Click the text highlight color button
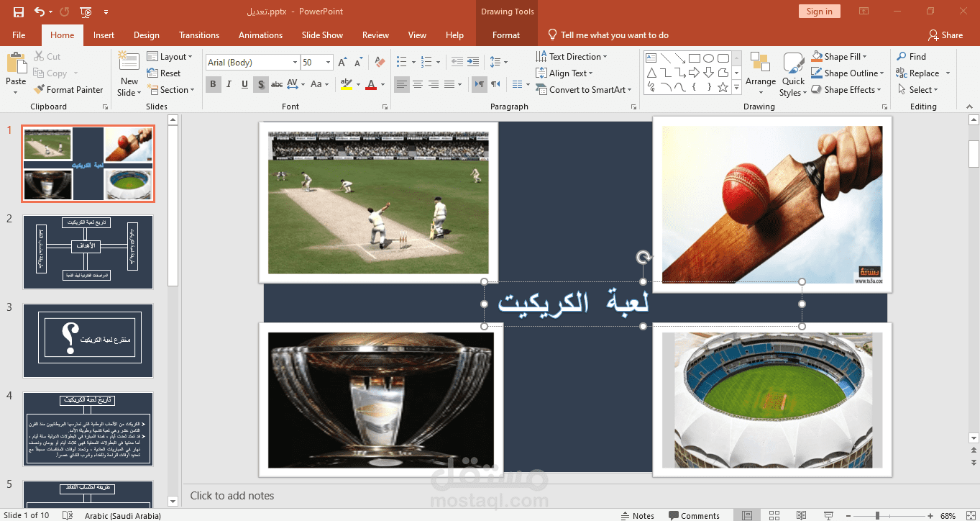Viewport: 980px width, 521px height. [347, 84]
